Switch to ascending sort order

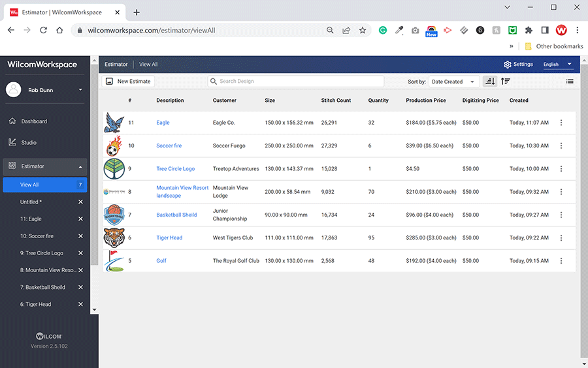[506, 82]
